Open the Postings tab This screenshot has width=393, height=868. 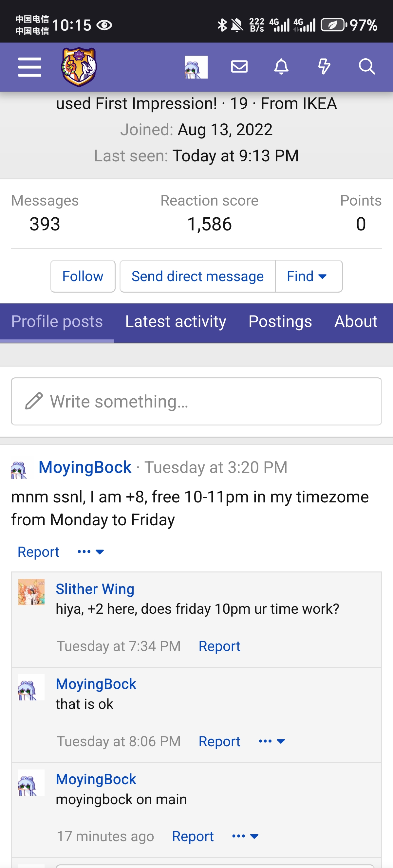click(280, 321)
